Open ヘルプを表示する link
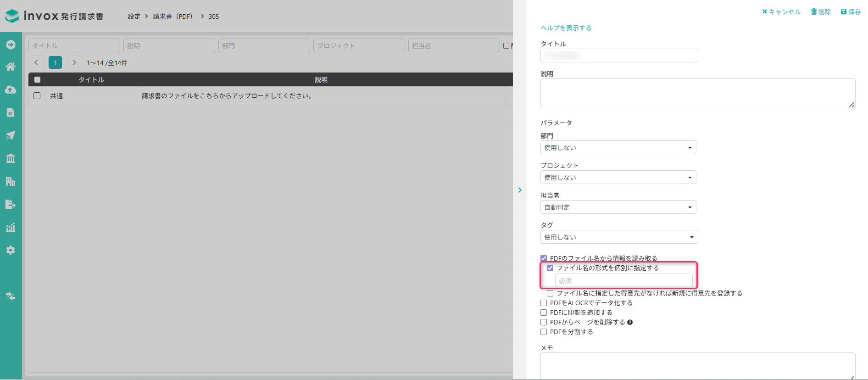This screenshot has width=868, height=380. (566, 28)
